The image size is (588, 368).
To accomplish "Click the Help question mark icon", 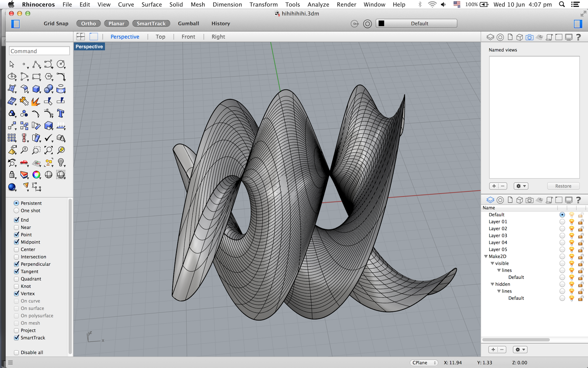I will pyautogui.click(x=578, y=37).
